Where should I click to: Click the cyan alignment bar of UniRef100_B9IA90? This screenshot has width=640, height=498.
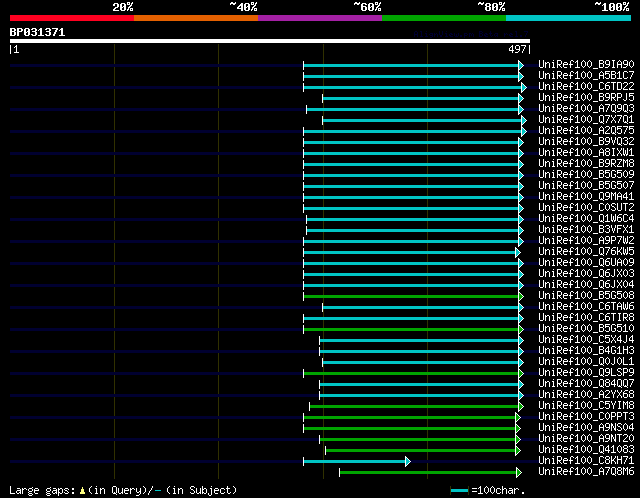pos(413,65)
